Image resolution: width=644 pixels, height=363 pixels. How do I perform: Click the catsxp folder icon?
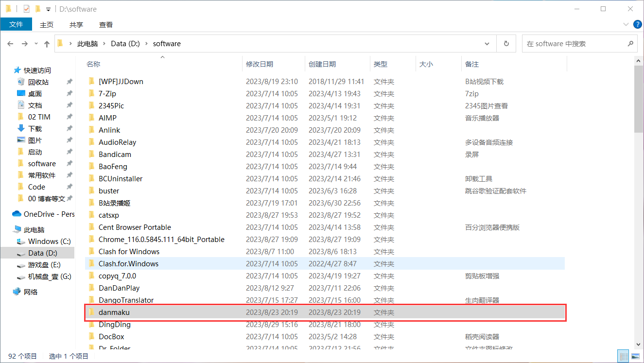click(91, 215)
